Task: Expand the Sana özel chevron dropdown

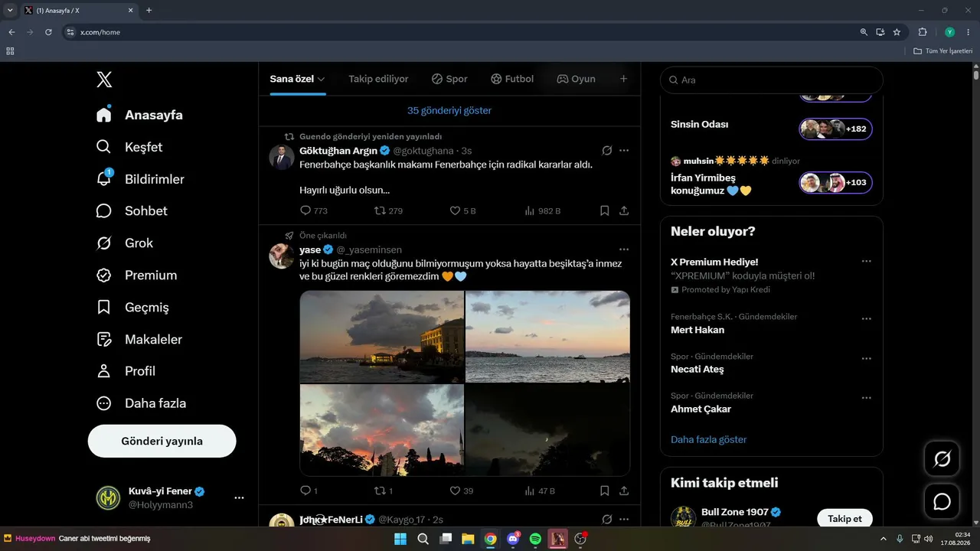Action: tap(322, 79)
